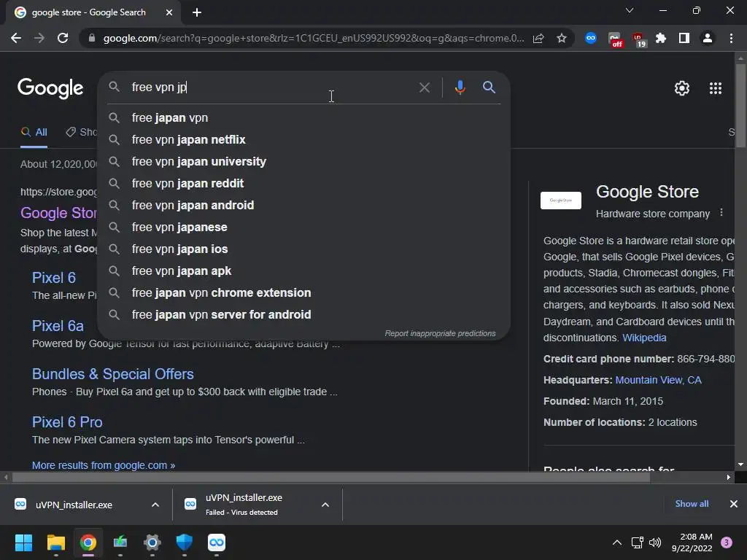
Task: Select the All results tab
Action: pyautogui.click(x=34, y=133)
